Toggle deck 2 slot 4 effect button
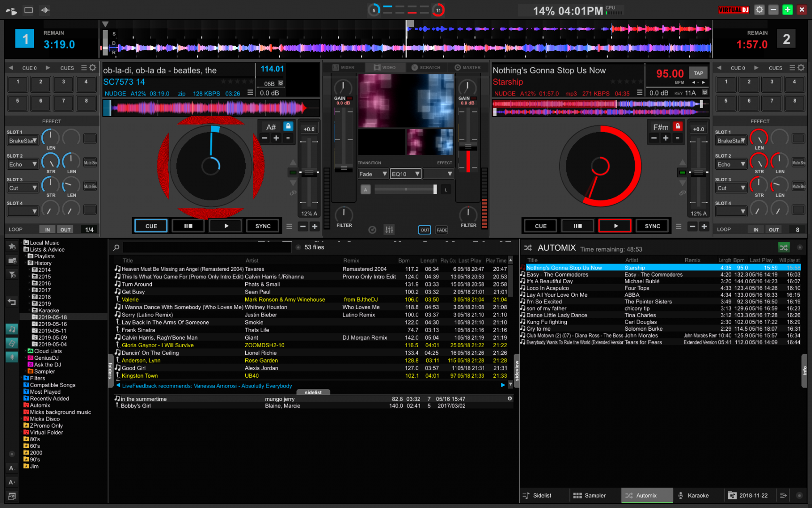The image size is (812, 508). pos(798,209)
